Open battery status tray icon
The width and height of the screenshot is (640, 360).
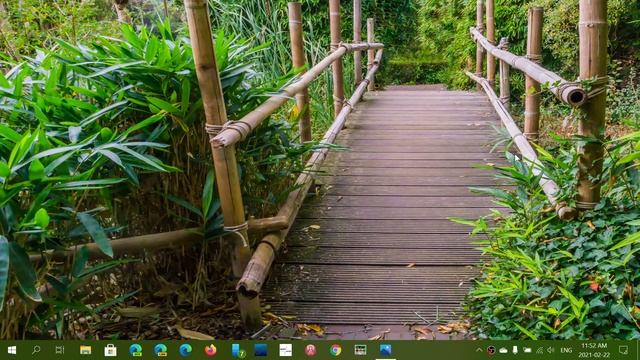pos(527,350)
